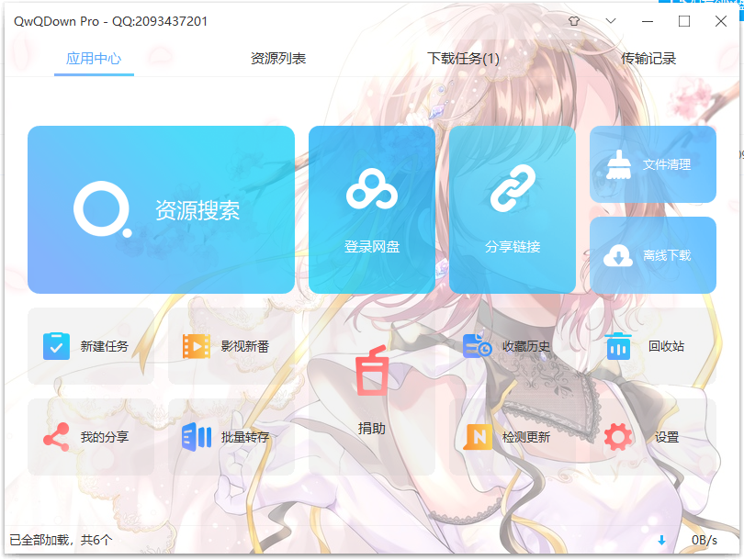Click 我的分享 to view your shares
The height and width of the screenshot is (560, 744).
(91, 436)
